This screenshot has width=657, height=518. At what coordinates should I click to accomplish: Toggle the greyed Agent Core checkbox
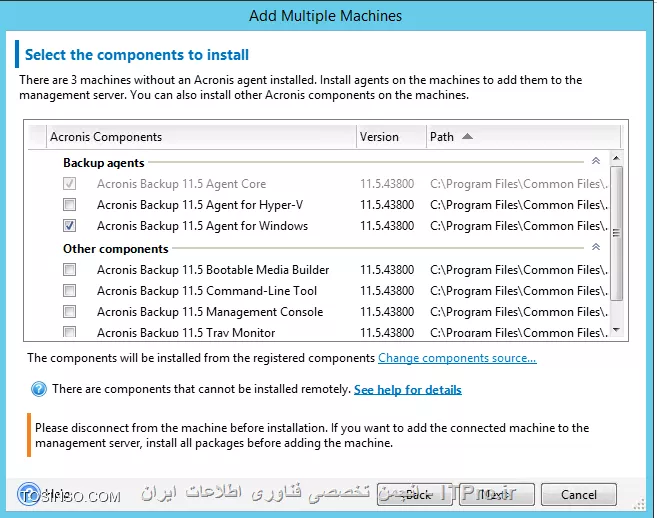point(70,184)
